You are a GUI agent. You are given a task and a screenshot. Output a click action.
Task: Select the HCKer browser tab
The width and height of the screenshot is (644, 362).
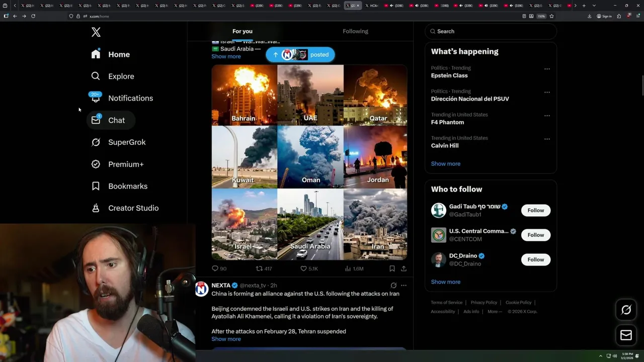tap(371, 6)
